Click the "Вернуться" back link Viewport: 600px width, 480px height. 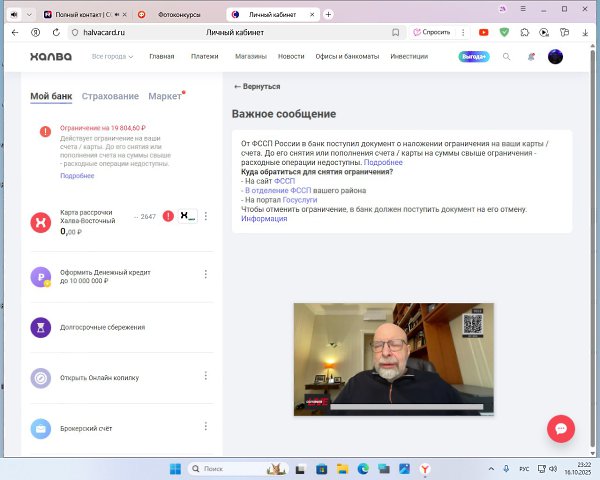pyautogui.click(x=257, y=87)
